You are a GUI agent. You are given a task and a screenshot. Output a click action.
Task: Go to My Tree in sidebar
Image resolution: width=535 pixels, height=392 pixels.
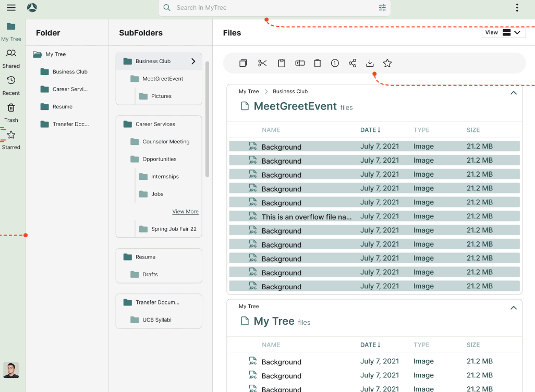pos(11,32)
